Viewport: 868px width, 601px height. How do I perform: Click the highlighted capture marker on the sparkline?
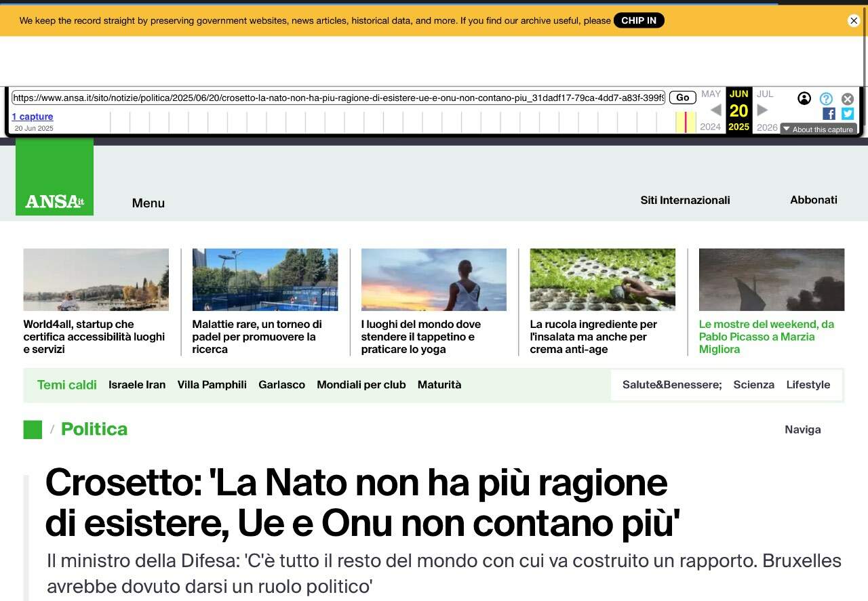686,122
